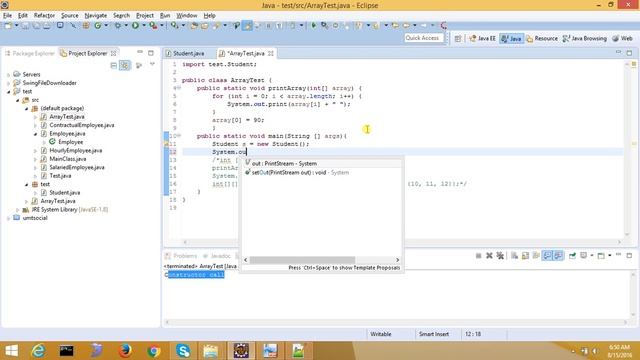Open the Window menu
The height and width of the screenshot is (360, 640).
(x=187, y=16)
